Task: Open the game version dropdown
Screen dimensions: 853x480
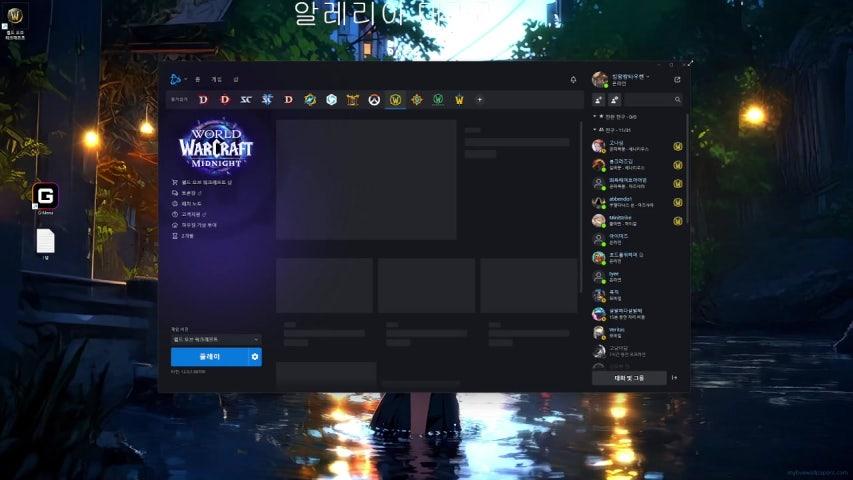Action: (x=216, y=340)
